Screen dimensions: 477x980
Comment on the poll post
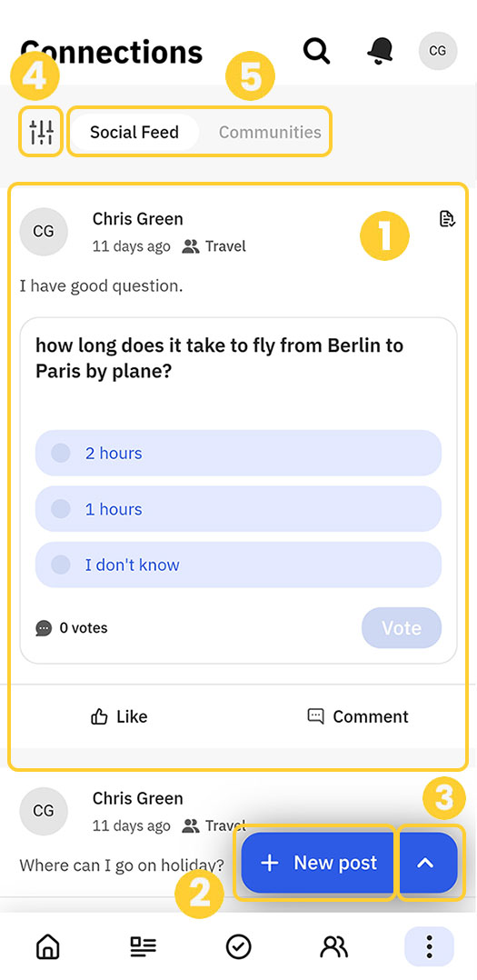(x=358, y=716)
